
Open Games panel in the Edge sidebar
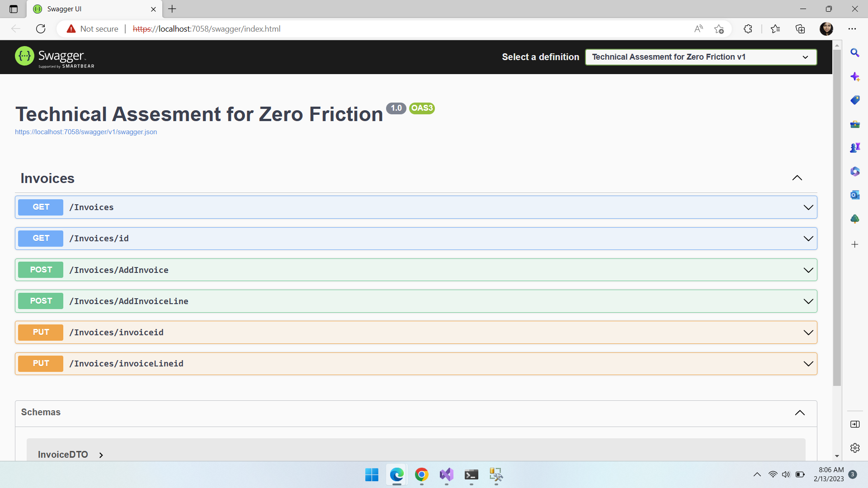855,147
